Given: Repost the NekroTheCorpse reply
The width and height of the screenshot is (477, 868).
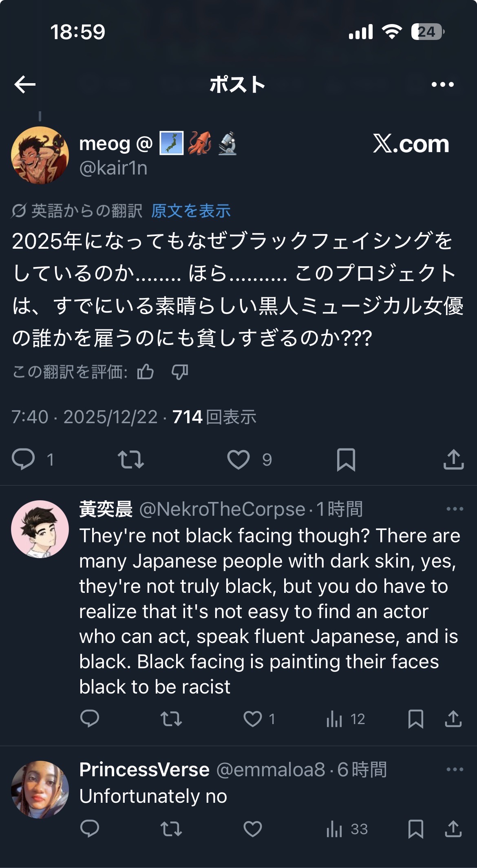Looking at the screenshot, I should point(171,719).
